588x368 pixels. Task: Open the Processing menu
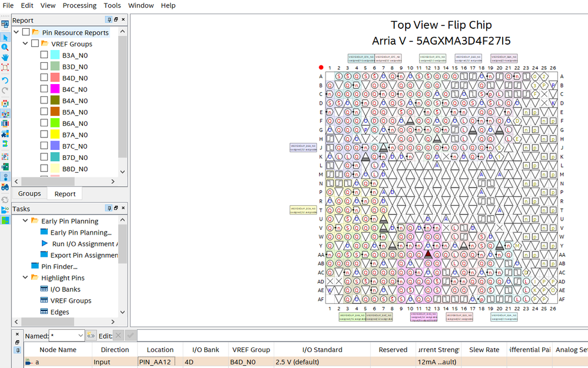[79, 5]
